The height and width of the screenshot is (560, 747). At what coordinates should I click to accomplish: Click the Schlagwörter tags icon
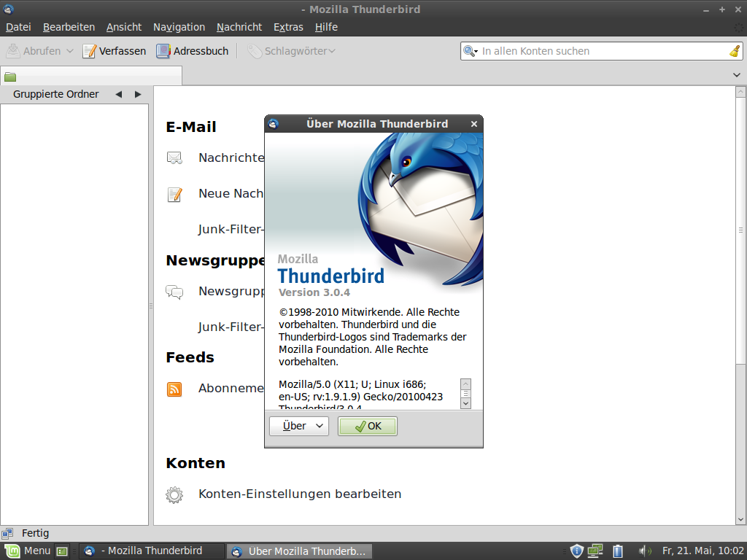pos(255,50)
